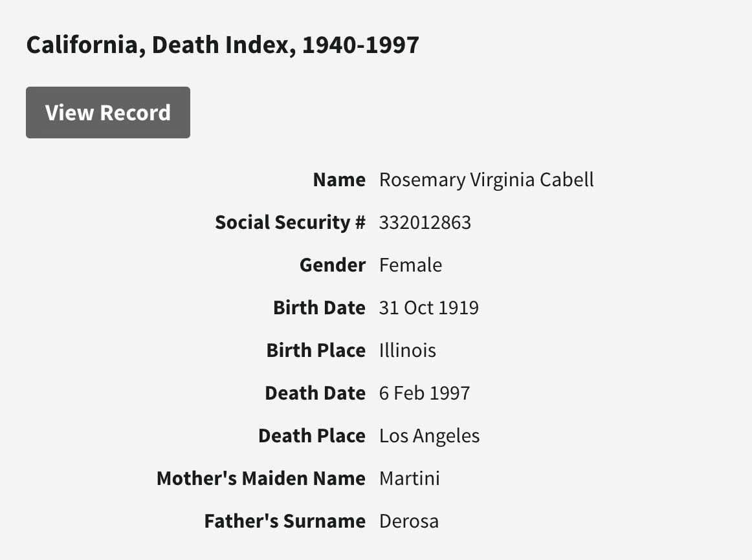
Task: Click the Social Security # label
Action: [290, 222]
